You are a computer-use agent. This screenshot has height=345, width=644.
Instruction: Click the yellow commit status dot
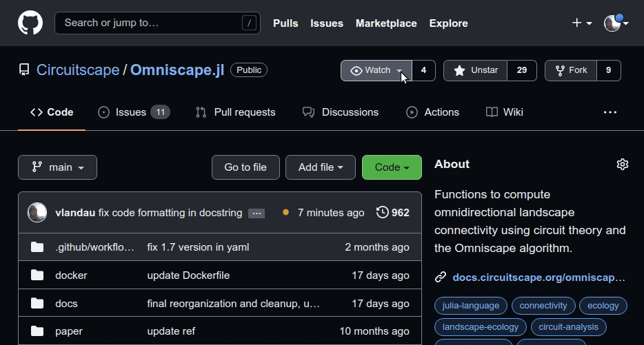tap(285, 213)
